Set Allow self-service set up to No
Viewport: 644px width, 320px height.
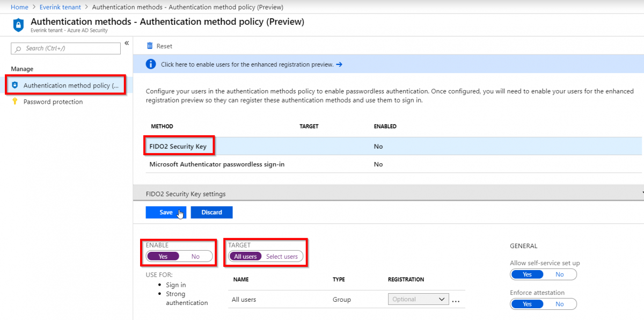560,274
